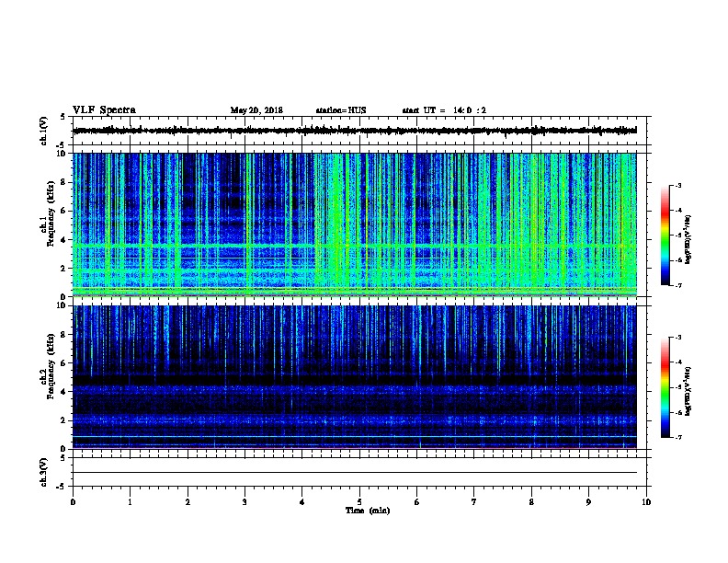Click time axis tick label 3

(245, 502)
